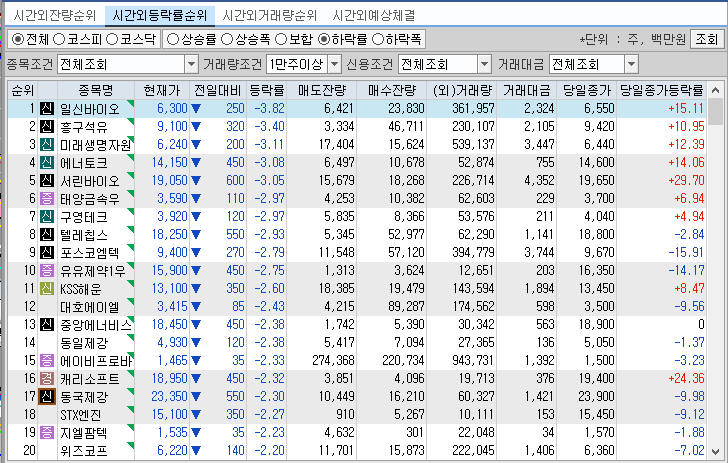This screenshot has width=728, height=463.
Task: Select the 하락률 radio button
Action: tap(324, 39)
